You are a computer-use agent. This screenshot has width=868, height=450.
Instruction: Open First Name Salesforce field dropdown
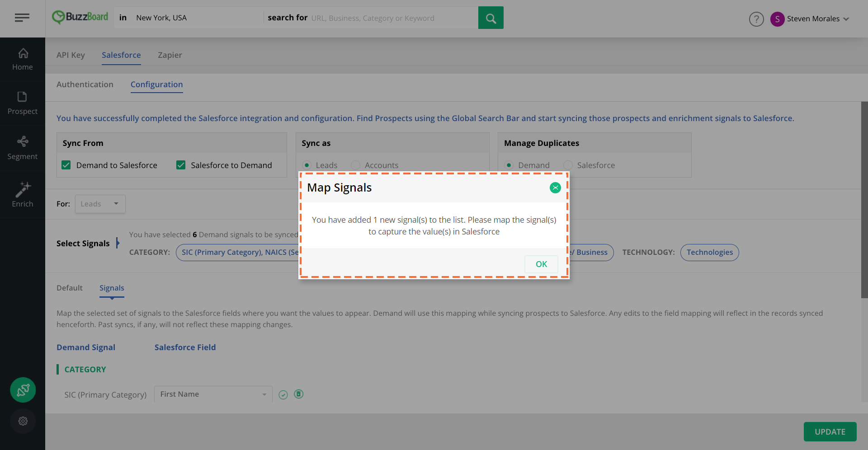coord(213,394)
